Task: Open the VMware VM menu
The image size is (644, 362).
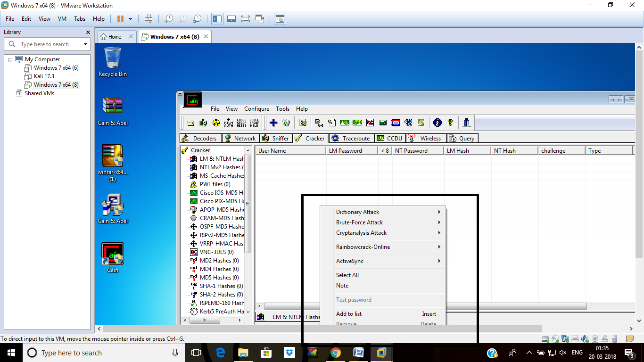Action: (x=62, y=19)
